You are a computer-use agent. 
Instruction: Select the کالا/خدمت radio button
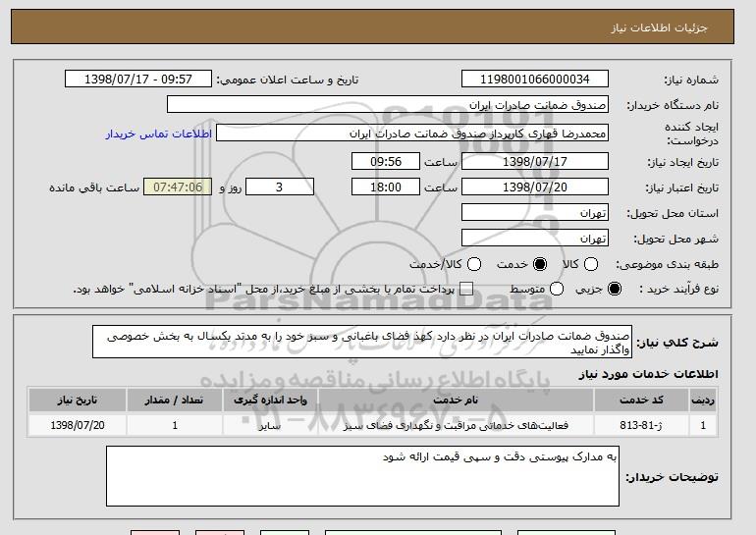pos(474,264)
